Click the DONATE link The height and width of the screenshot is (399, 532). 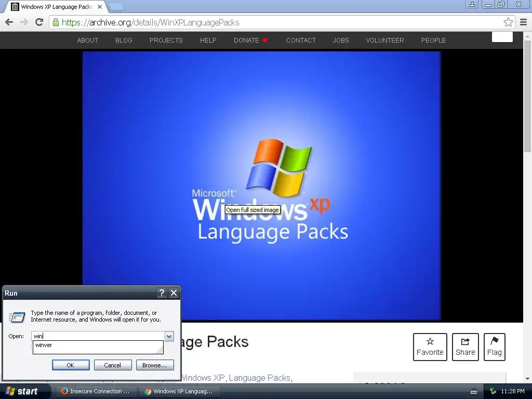(x=250, y=41)
